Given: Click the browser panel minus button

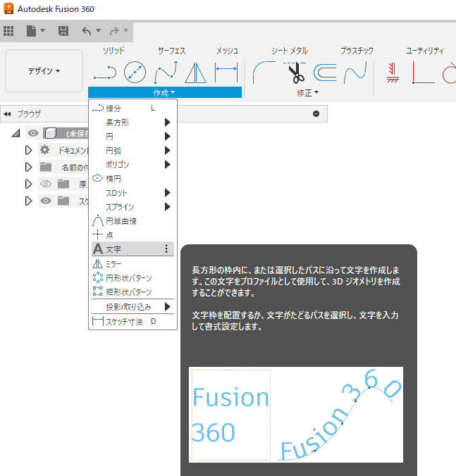Looking at the screenshot, I should coord(316,114).
